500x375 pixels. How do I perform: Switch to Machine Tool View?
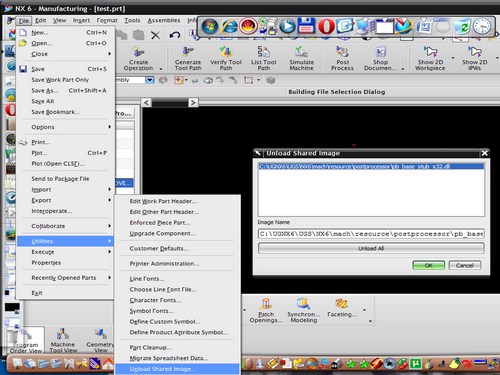pos(63,340)
